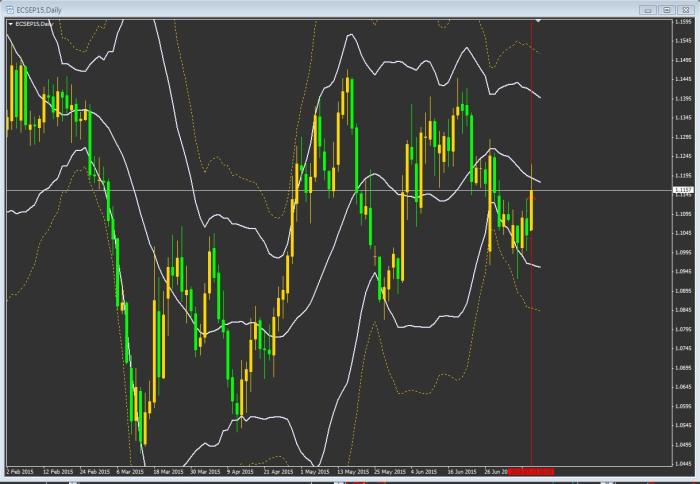Click the 12 Feb 2015 date label
The height and width of the screenshot is (484, 700).
[58, 471]
